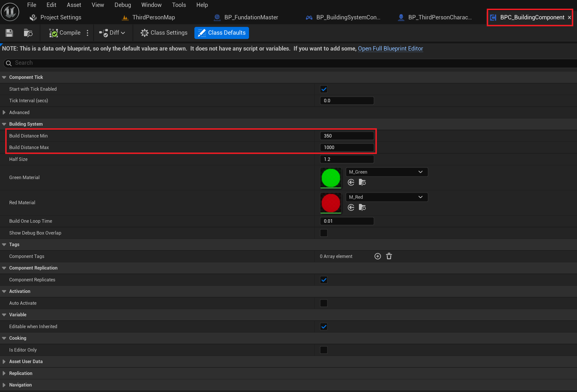577x392 pixels.
Task: Click the Build Distance Max input field
Action: (346, 147)
